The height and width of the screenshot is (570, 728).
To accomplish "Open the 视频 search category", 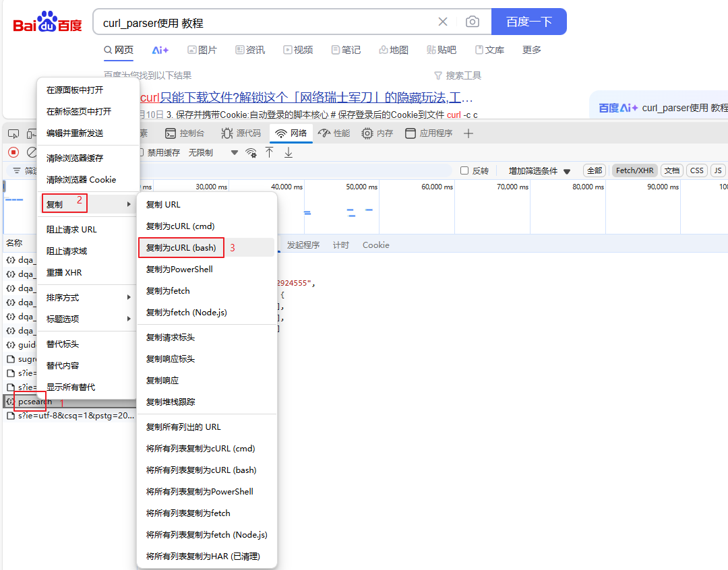I will click(x=298, y=50).
